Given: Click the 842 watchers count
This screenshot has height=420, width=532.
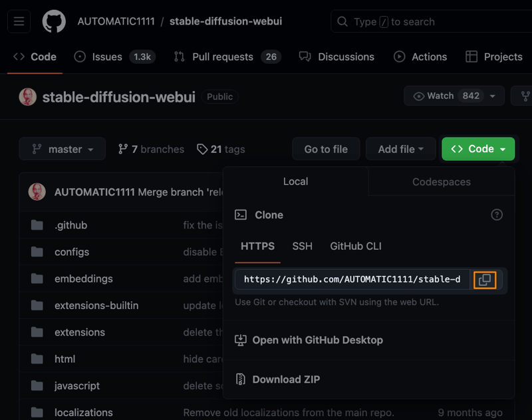Looking at the screenshot, I should [x=471, y=96].
